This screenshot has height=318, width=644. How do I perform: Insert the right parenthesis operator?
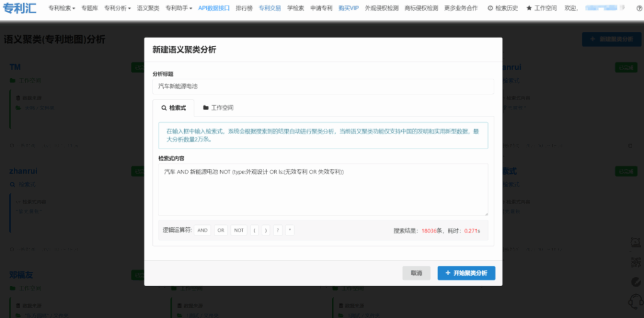pyautogui.click(x=266, y=230)
